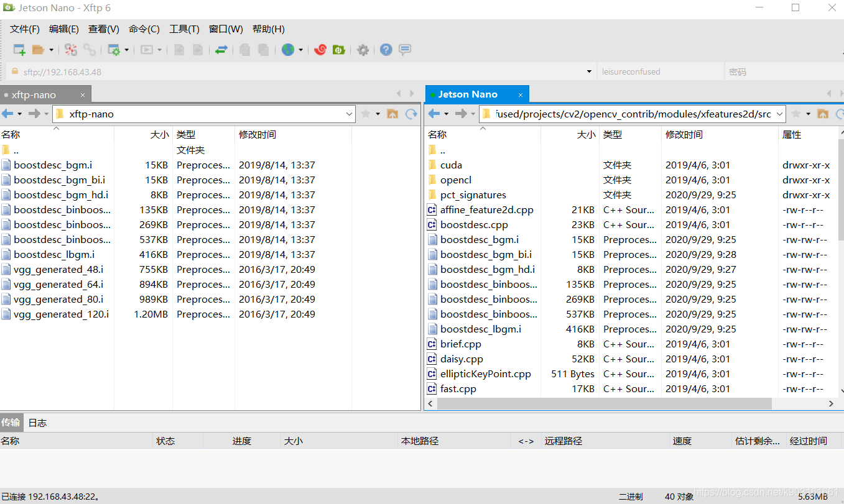Image resolution: width=844 pixels, height=504 pixels.
Task: Switch to the 传输 transfer tab
Action: tap(11, 423)
